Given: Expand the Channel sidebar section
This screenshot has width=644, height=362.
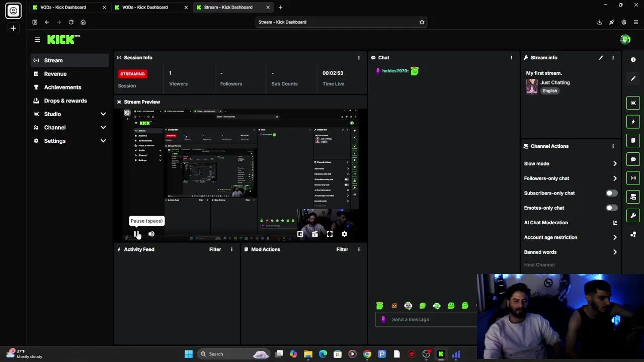Looking at the screenshot, I should [103, 128].
